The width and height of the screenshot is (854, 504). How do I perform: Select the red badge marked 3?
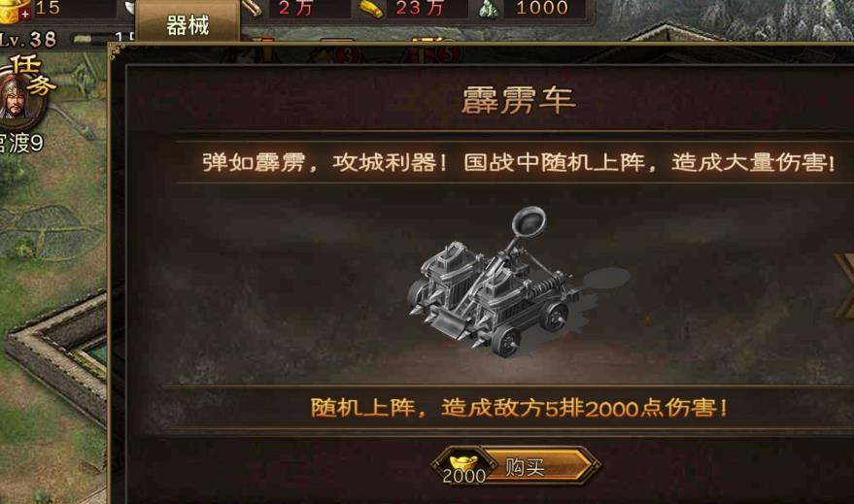click(349, 55)
